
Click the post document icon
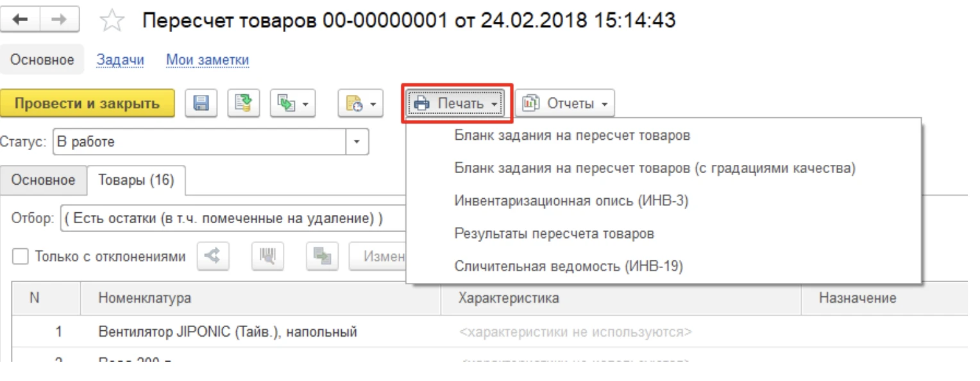(243, 103)
